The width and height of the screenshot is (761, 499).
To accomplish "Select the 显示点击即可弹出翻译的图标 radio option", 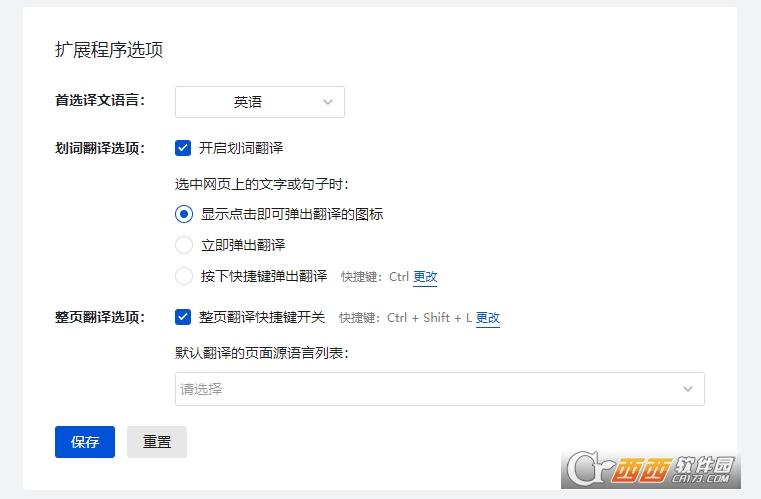I will [x=184, y=214].
